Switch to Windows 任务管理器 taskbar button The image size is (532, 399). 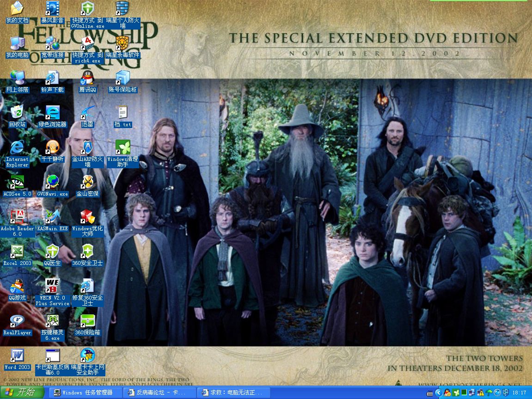[86, 393]
